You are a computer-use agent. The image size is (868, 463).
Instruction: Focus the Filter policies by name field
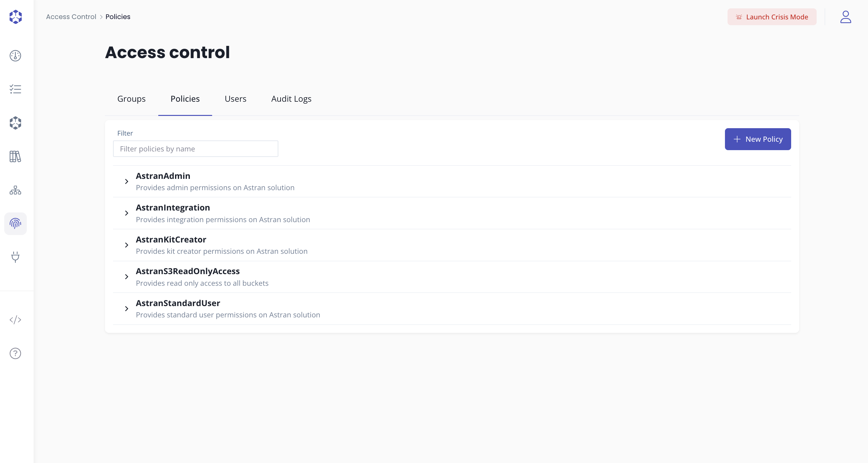(x=195, y=149)
